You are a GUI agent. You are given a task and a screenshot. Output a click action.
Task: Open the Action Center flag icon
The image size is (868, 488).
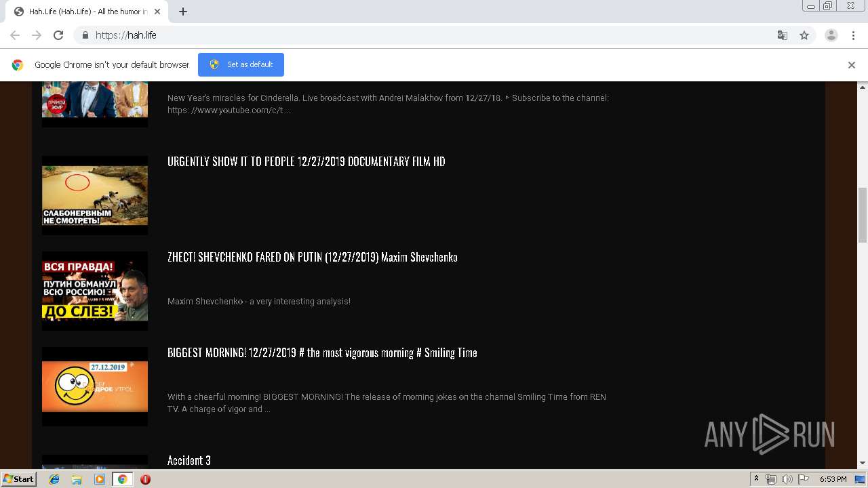tap(804, 479)
